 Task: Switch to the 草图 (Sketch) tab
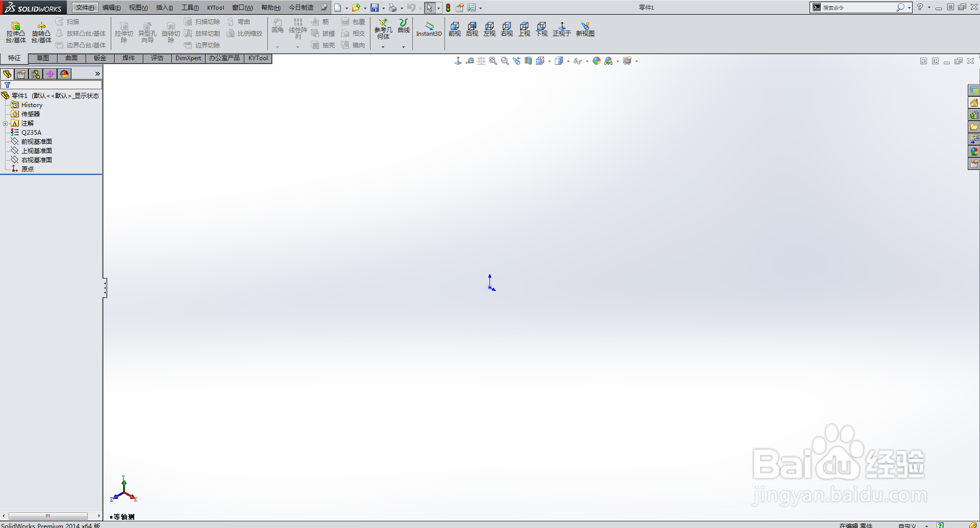(43, 58)
